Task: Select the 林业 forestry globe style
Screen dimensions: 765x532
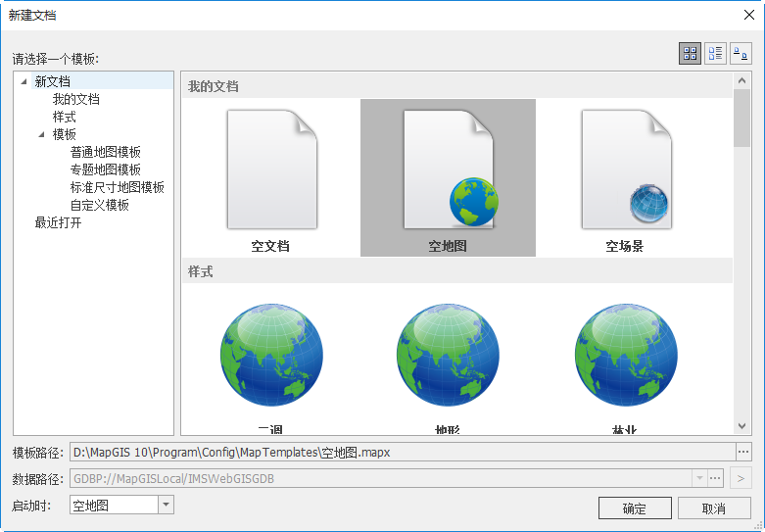Action: pyautogui.click(x=625, y=358)
